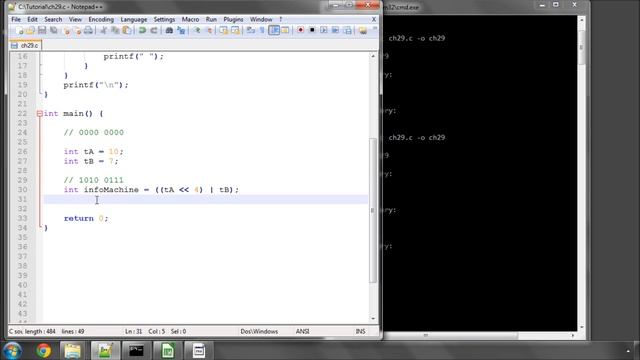Click Dos\Windows in the status bar

259,331
